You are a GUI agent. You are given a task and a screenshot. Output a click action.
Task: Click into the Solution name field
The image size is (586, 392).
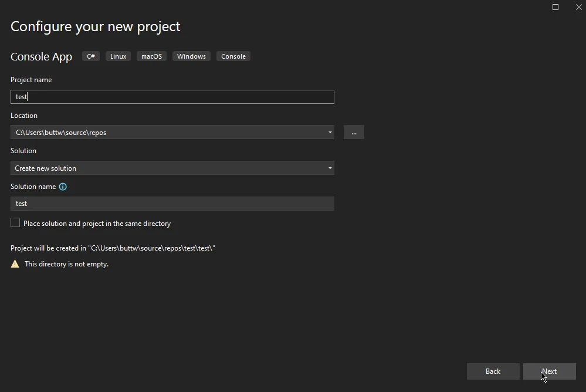pyautogui.click(x=172, y=204)
